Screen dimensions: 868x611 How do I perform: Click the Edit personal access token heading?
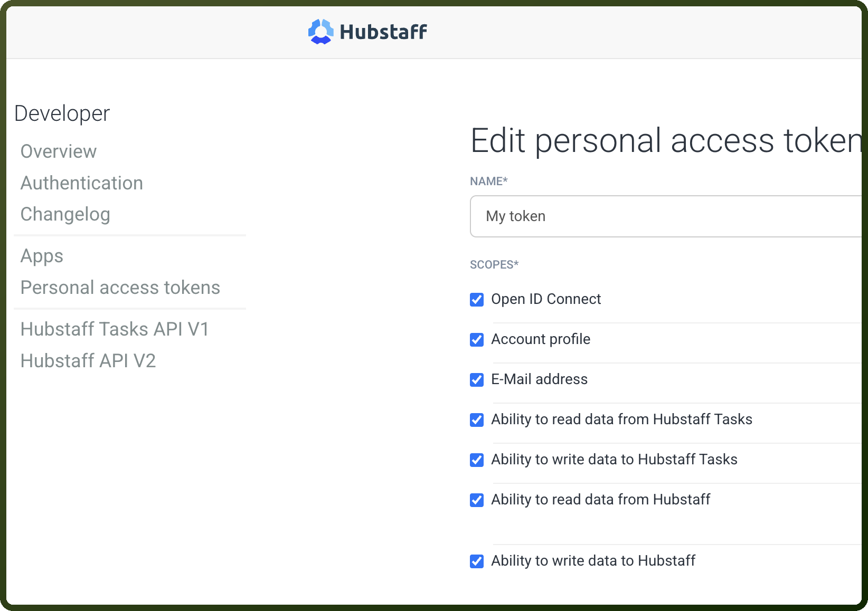666,141
